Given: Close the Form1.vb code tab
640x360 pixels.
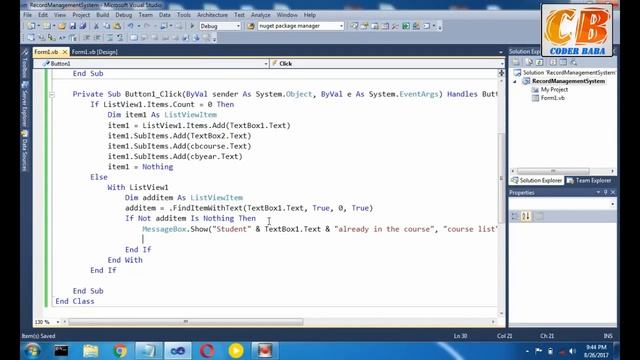Looking at the screenshot, I should (x=64, y=52).
